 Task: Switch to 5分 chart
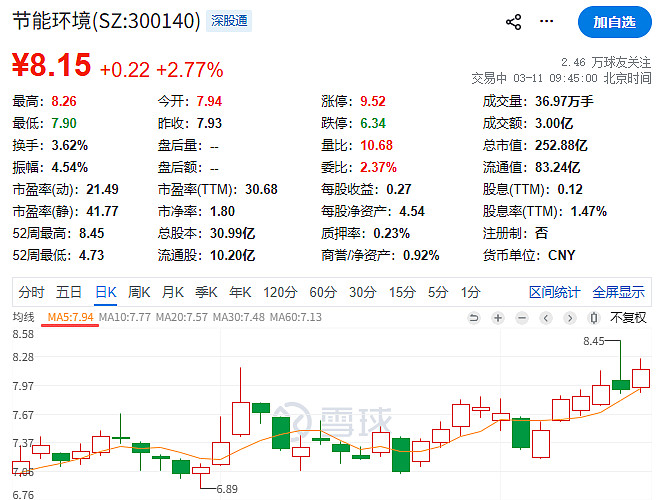pyautogui.click(x=438, y=292)
